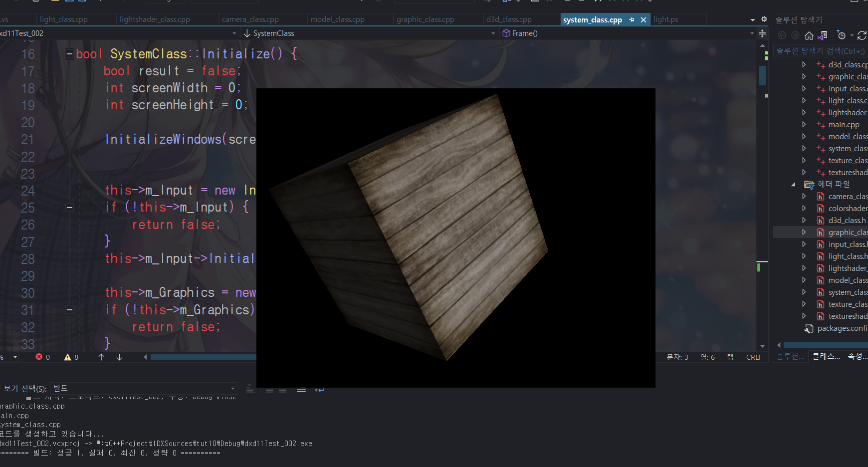Select d3d_class.h in Solution Explorer

pyautogui.click(x=847, y=221)
